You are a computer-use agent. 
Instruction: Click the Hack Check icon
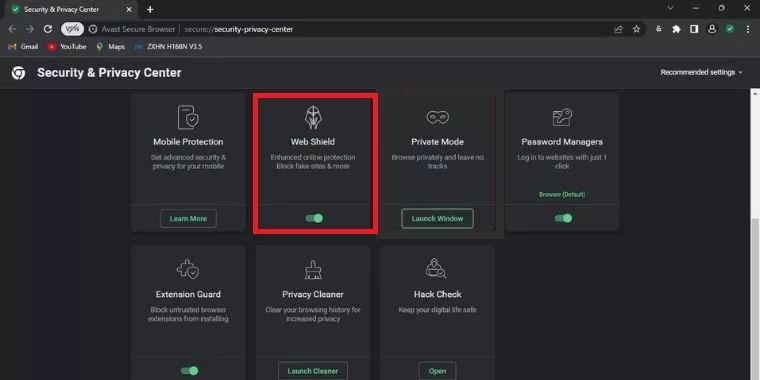(x=436, y=268)
